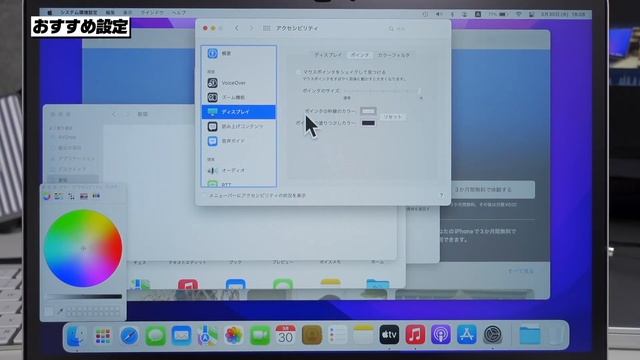Open Maps from the Dock
Viewport: 640px width, 360px height.
[207, 336]
